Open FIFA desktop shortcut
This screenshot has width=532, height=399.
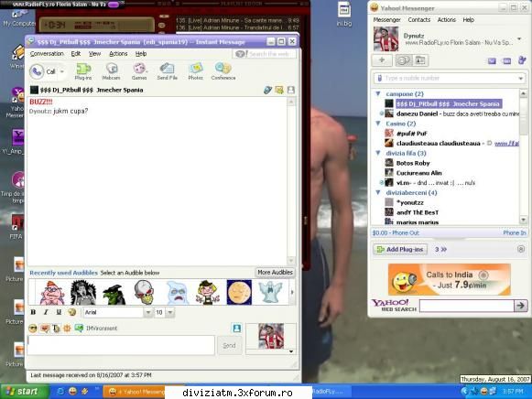(16, 227)
